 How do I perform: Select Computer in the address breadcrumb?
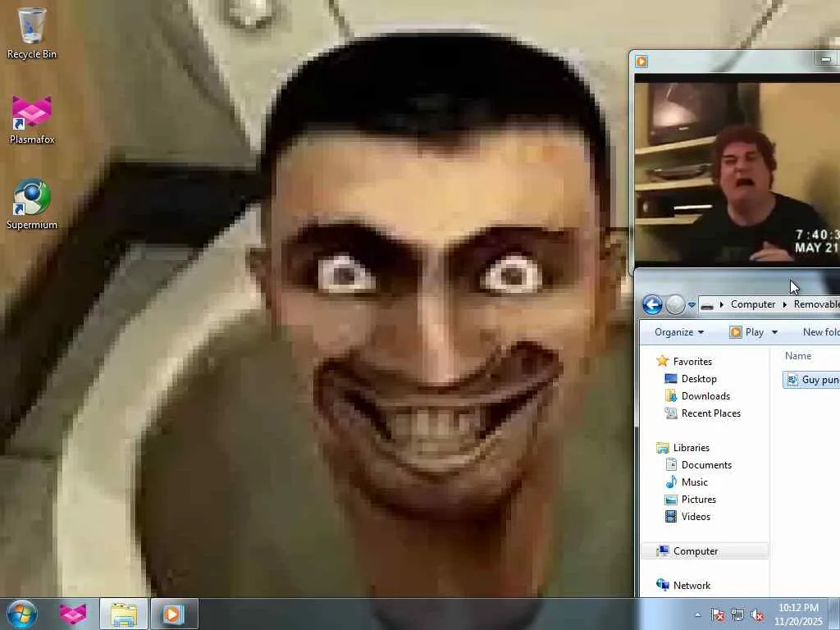click(753, 304)
